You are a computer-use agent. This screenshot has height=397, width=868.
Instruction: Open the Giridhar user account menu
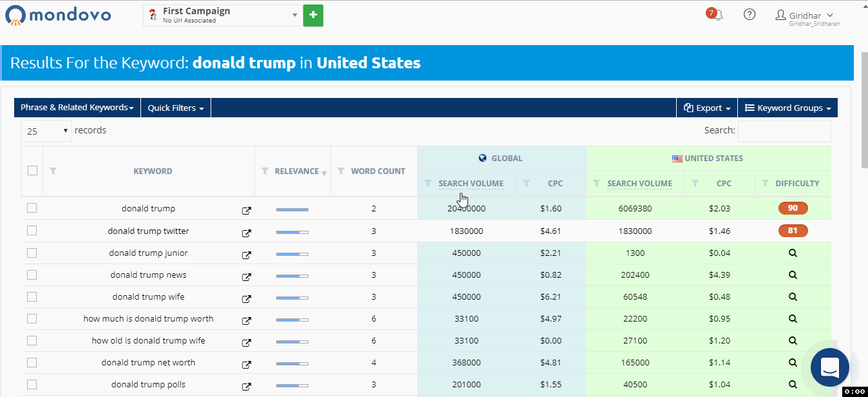coord(807,17)
